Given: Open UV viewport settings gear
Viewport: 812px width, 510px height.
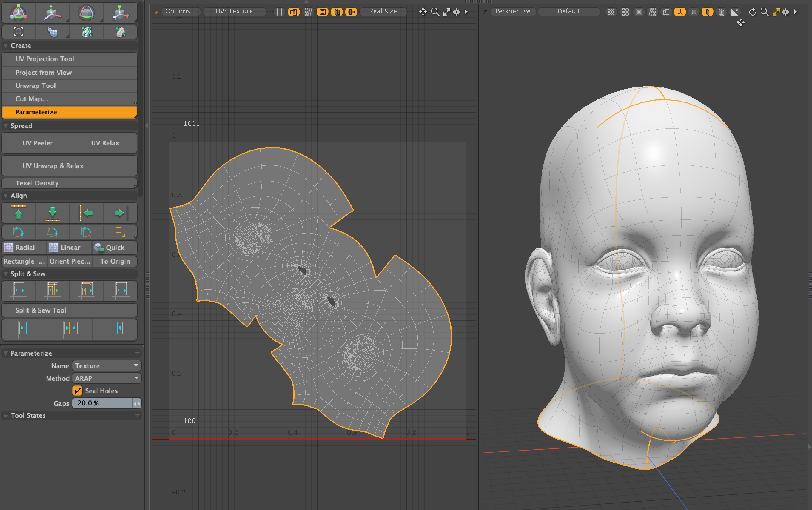Looking at the screenshot, I should click(456, 12).
